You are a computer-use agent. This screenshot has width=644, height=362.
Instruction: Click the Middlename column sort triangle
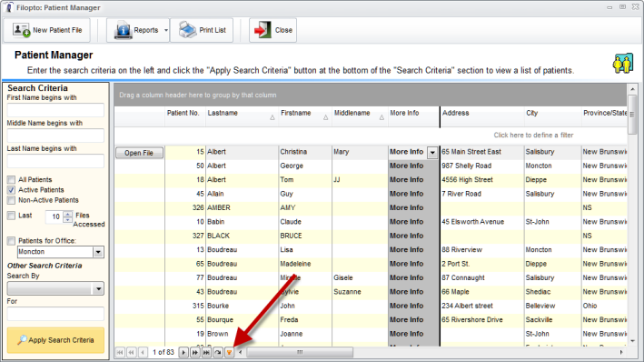click(x=381, y=117)
